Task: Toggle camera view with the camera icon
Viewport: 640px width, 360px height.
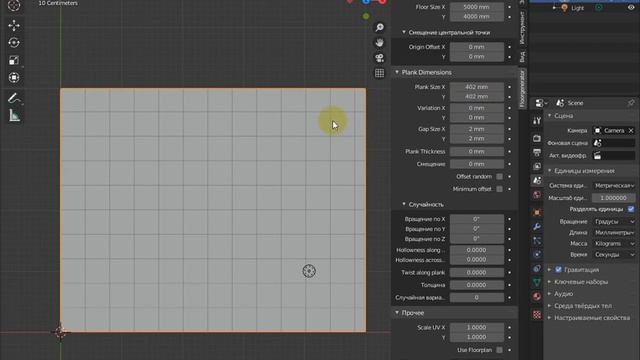Action: click(x=380, y=58)
